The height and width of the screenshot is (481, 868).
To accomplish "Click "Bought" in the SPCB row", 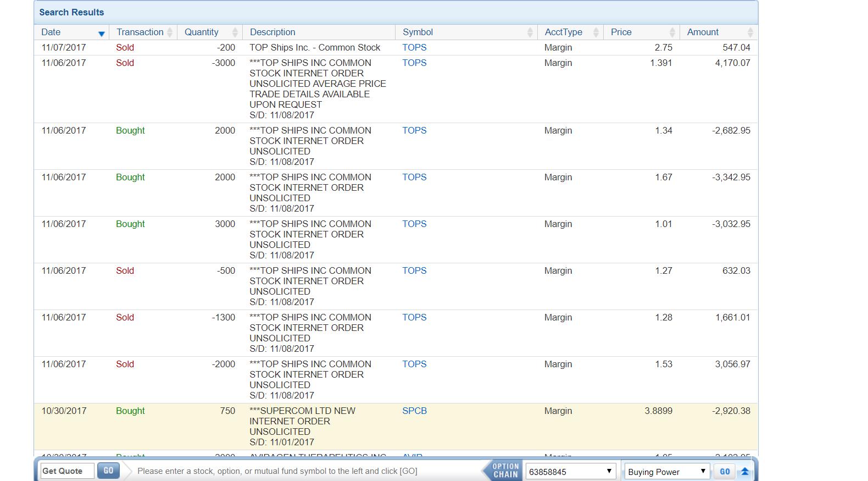I will pyautogui.click(x=130, y=411).
